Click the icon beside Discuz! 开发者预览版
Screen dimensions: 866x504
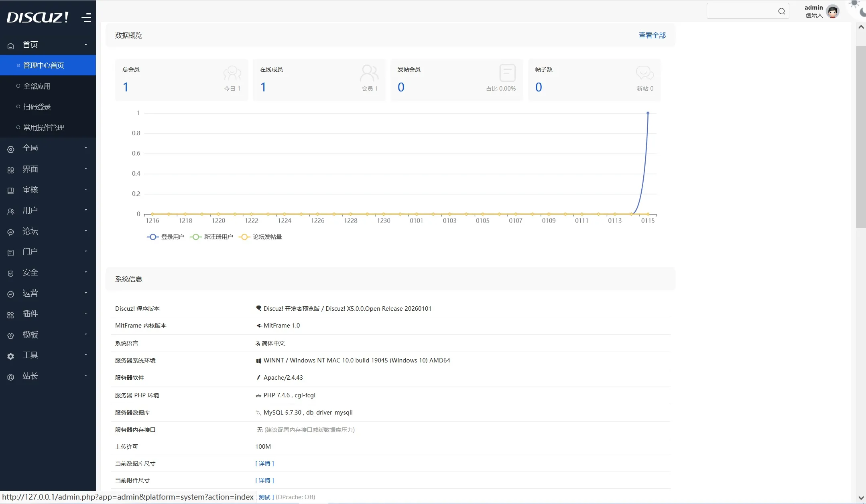click(258, 308)
